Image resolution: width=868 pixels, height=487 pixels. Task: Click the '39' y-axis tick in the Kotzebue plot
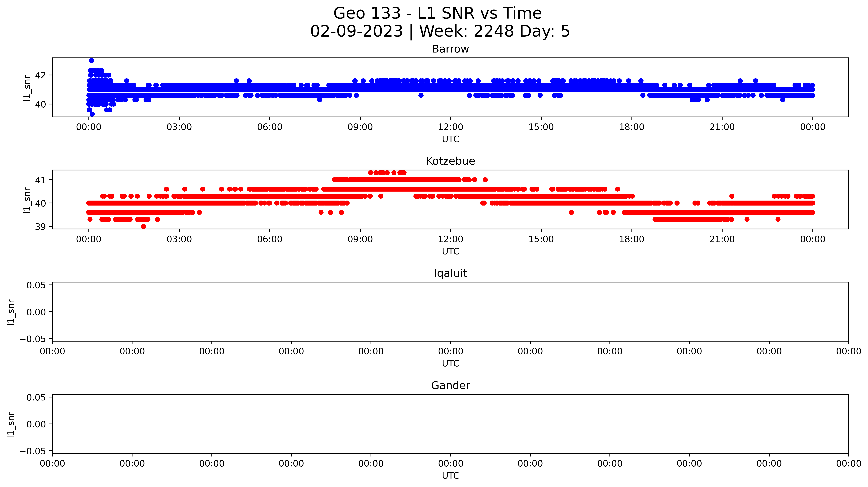tap(41, 227)
